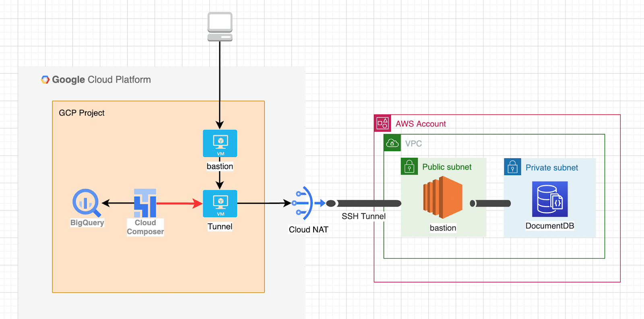The width and height of the screenshot is (644, 319).
Task: Click the Google Cloud Platform logo
Action: tap(45, 80)
